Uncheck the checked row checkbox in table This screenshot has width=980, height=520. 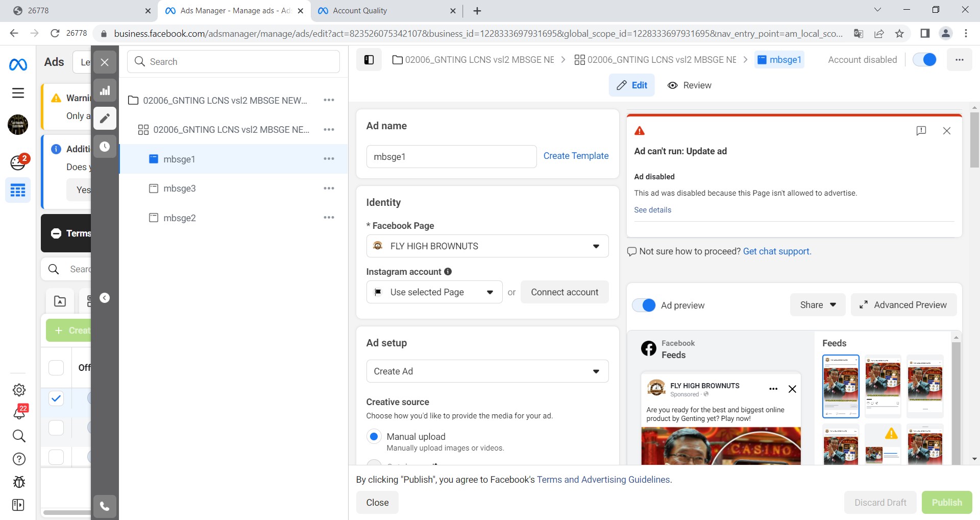(56, 398)
